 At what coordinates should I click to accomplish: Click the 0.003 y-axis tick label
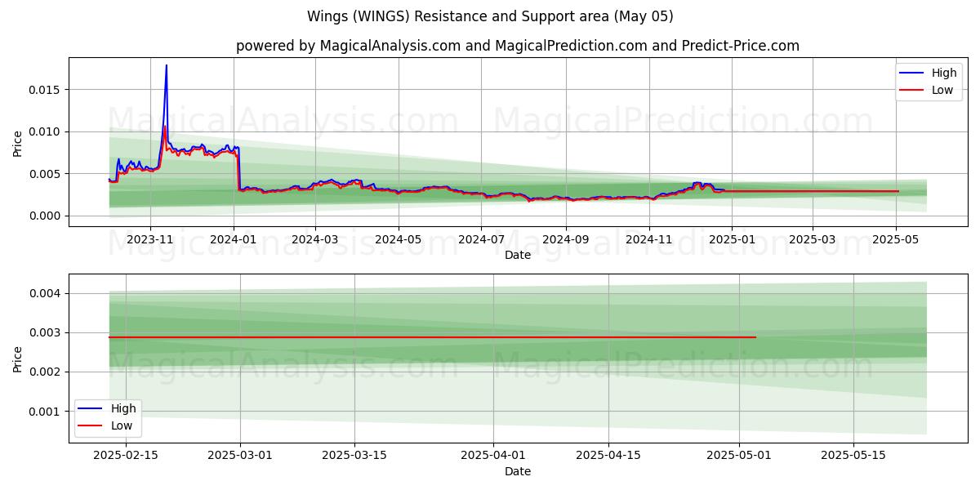pyautogui.click(x=45, y=332)
